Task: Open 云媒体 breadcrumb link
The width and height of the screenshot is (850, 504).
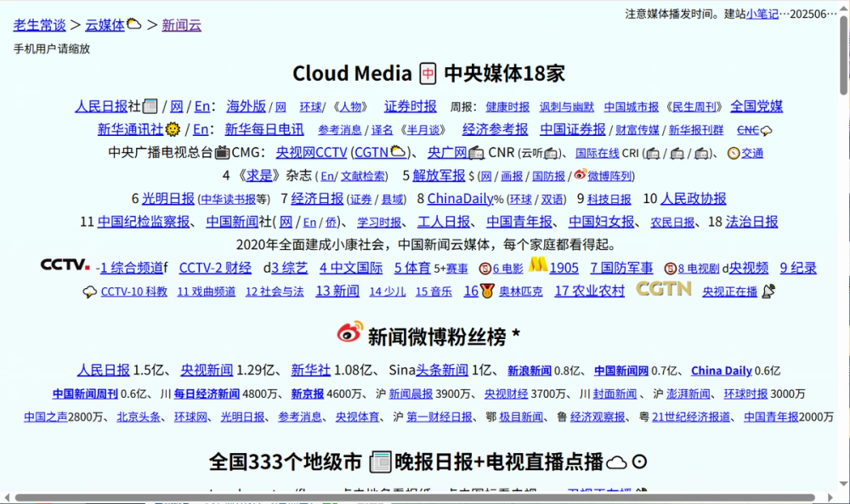Action: pyautogui.click(x=105, y=25)
